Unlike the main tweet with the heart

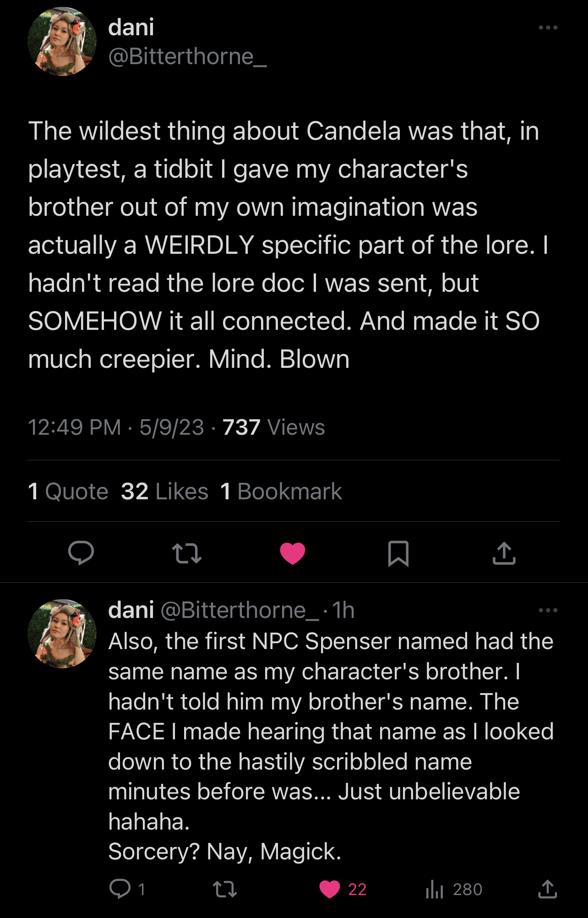tap(293, 553)
